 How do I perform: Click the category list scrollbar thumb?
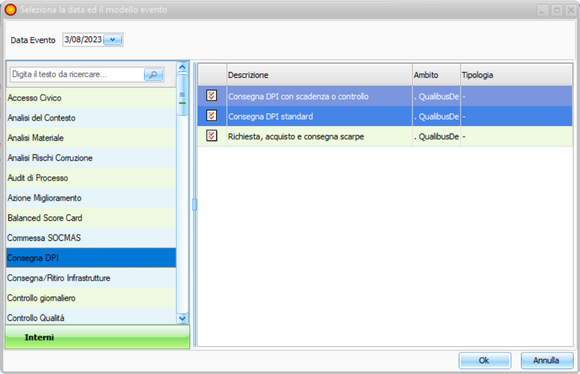(182, 95)
